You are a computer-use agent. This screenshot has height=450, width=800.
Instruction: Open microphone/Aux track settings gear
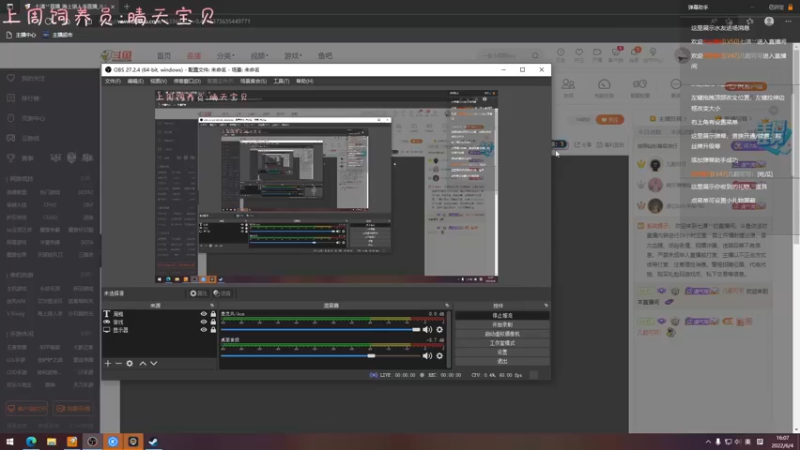coord(439,330)
